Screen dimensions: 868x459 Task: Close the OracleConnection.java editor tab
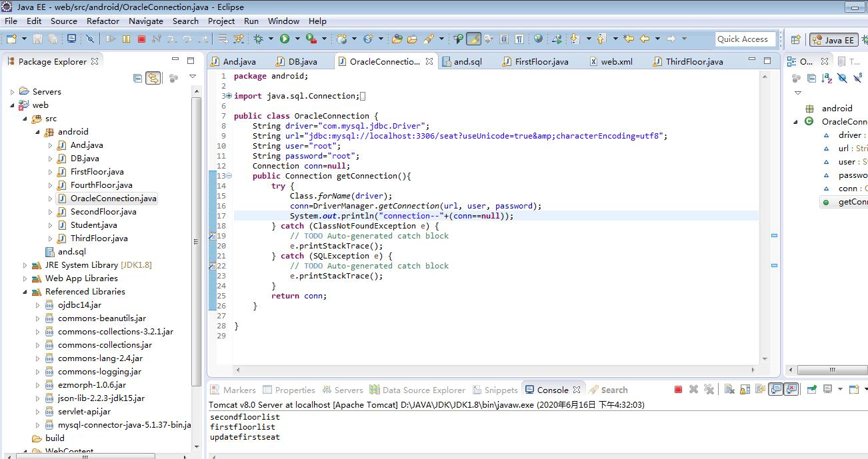(x=429, y=61)
